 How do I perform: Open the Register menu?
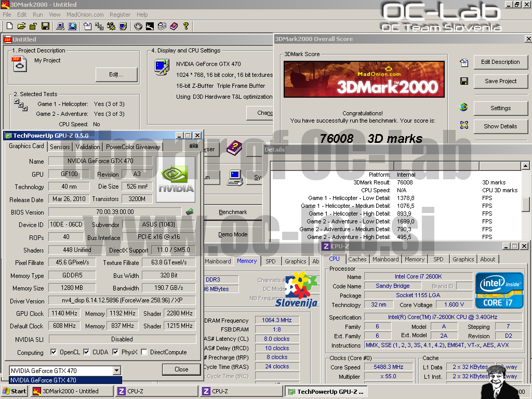click(120, 15)
